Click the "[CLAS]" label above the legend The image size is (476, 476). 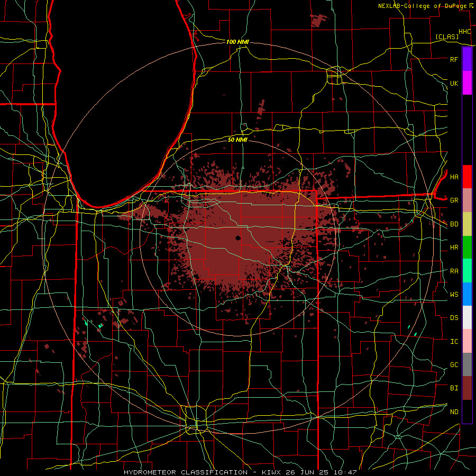[x=447, y=36]
